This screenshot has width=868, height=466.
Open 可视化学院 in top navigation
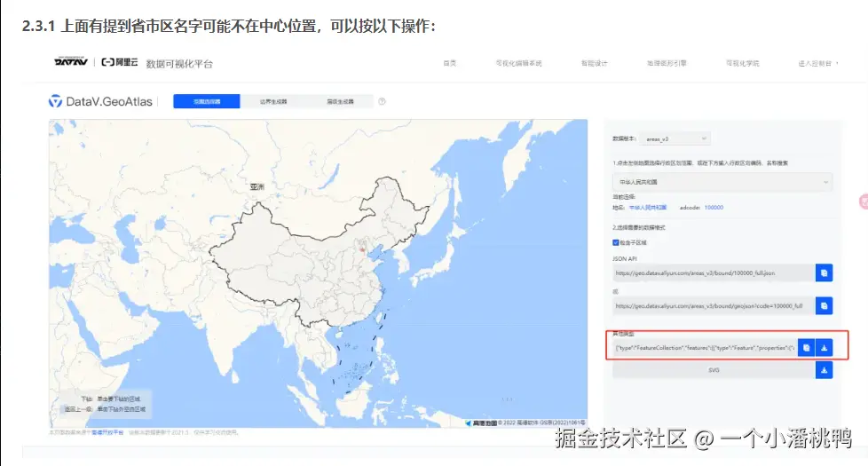coord(742,64)
